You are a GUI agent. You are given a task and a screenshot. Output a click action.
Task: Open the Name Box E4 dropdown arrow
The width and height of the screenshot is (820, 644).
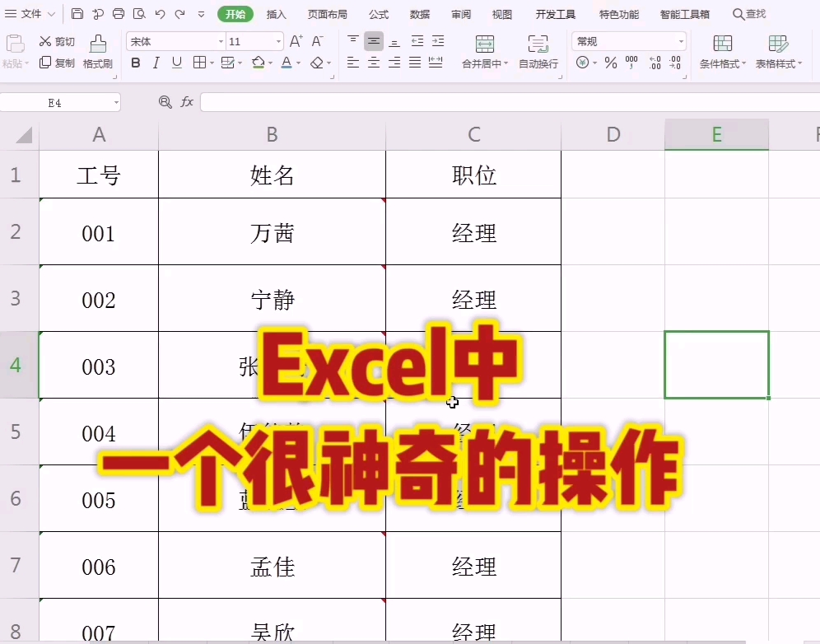point(116,102)
